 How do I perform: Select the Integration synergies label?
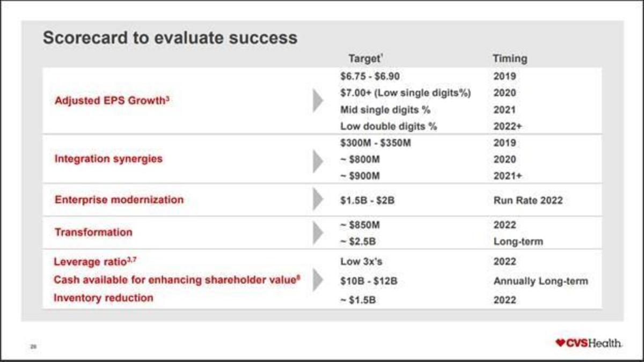pyautogui.click(x=108, y=159)
